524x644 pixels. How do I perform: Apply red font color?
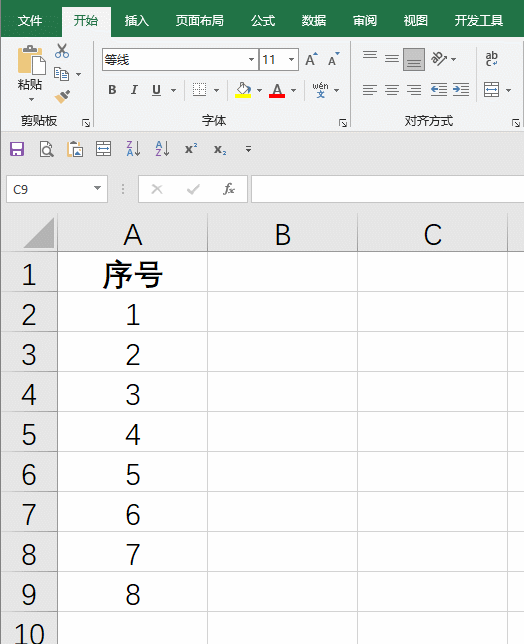pos(277,90)
